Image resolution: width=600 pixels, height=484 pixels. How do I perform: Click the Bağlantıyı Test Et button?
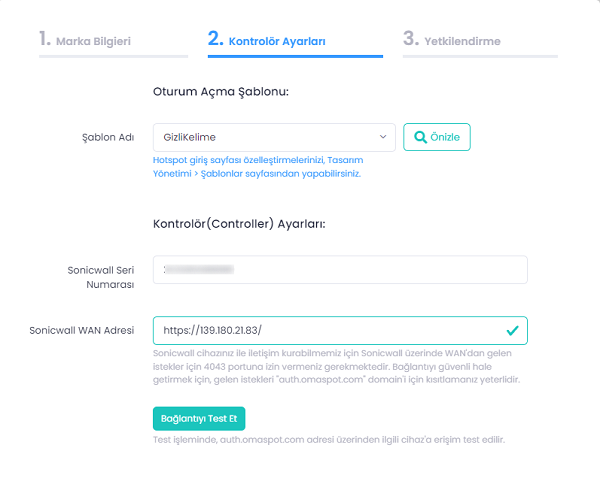(x=199, y=417)
